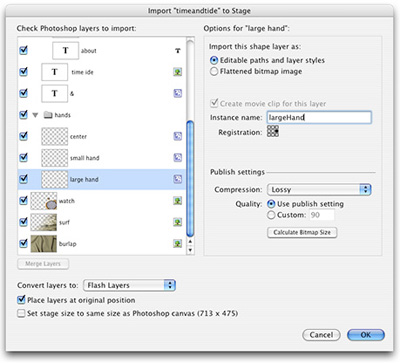The width and height of the screenshot is (400, 363).
Task: Select the watch layer thumbnail
Action: tap(44, 201)
